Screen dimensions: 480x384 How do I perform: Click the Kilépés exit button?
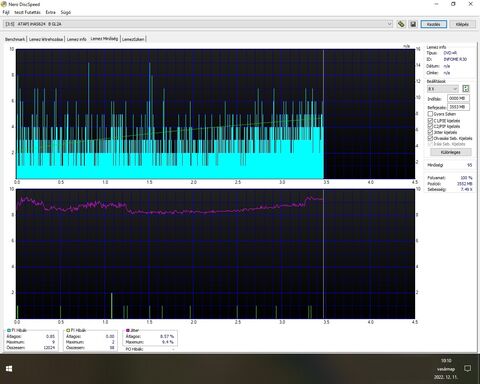click(x=462, y=24)
